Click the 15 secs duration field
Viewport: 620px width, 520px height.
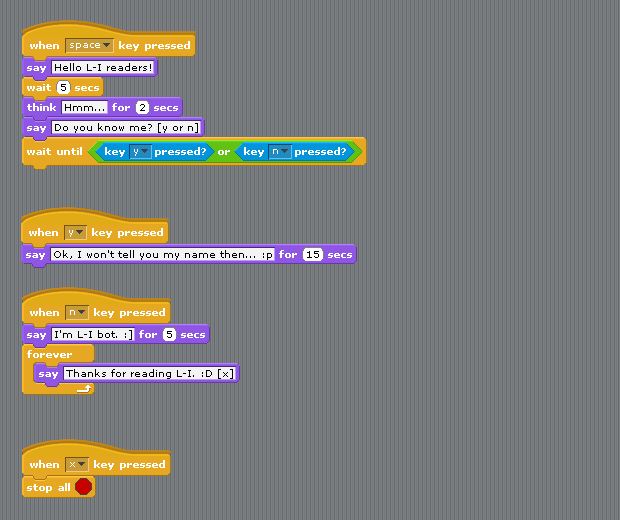click(x=313, y=255)
